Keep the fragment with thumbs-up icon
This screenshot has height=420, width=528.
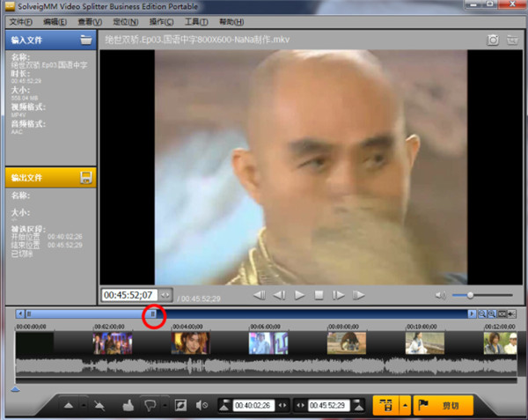(128, 405)
